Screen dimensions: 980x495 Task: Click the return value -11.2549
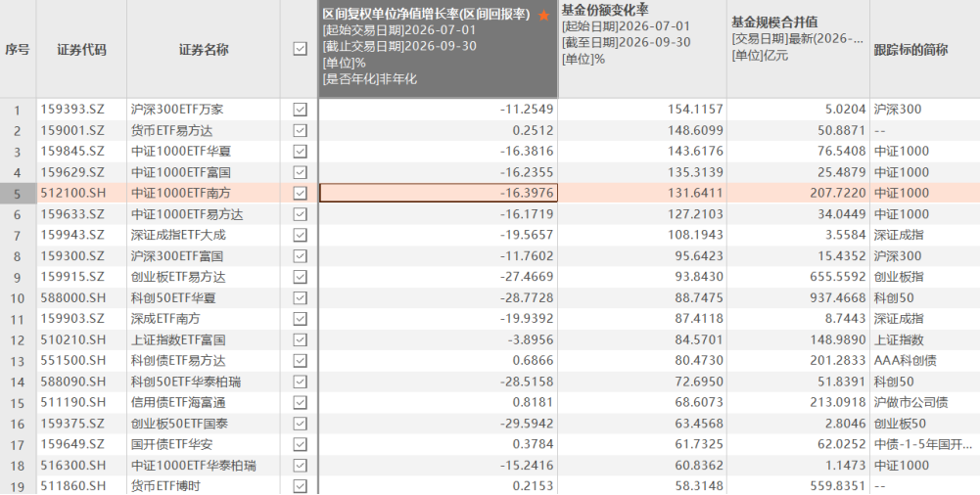(x=527, y=110)
